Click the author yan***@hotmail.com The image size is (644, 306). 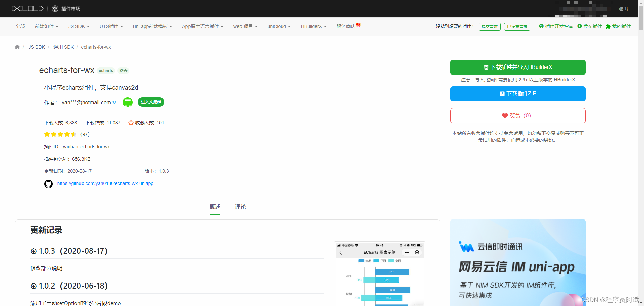click(86, 103)
